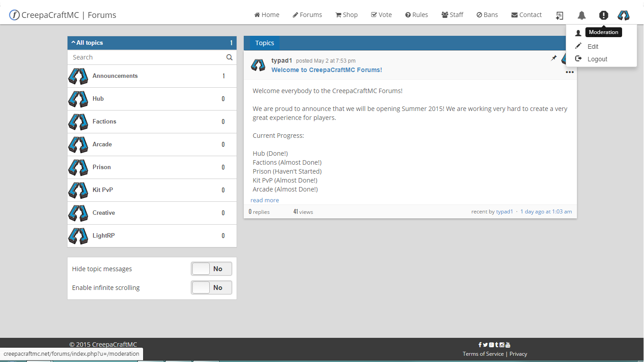The image size is (644, 362).
Task: Open Welcome to CreepaCraftMC Forums! topic link
Action: click(326, 70)
